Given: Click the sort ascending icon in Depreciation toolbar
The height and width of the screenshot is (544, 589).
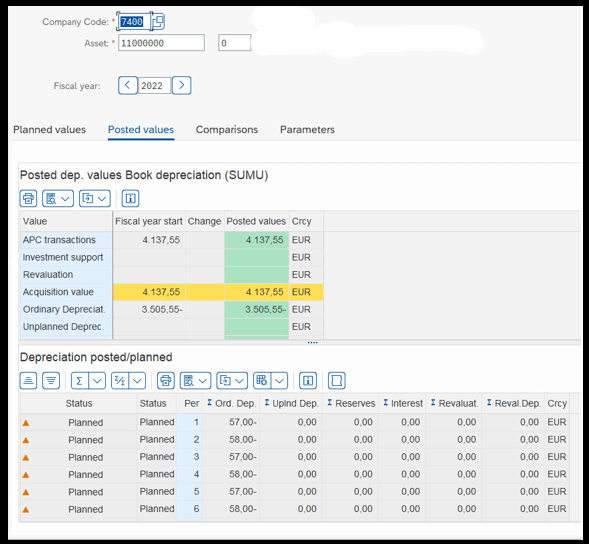Looking at the screenshot, I should pos(28,381).
